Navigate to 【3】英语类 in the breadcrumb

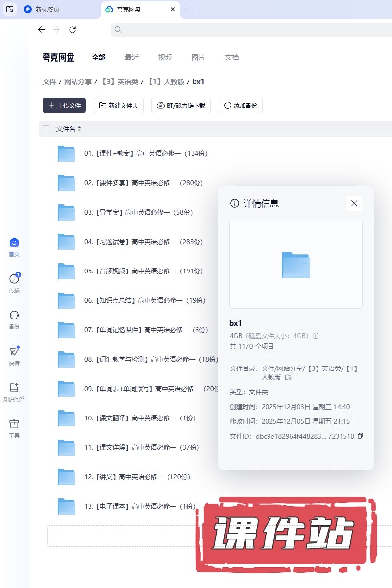[x=120, y=82]
